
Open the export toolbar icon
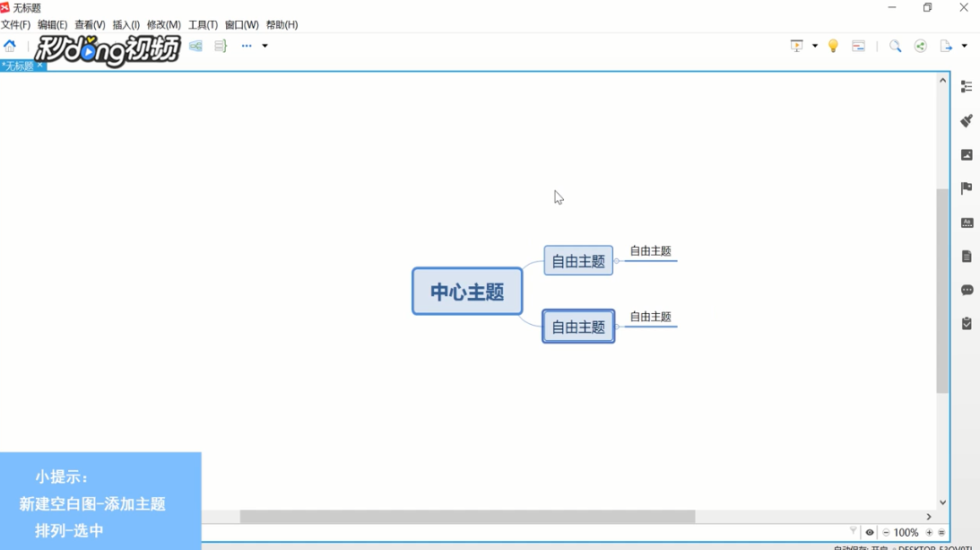click(x=946, y=46)
